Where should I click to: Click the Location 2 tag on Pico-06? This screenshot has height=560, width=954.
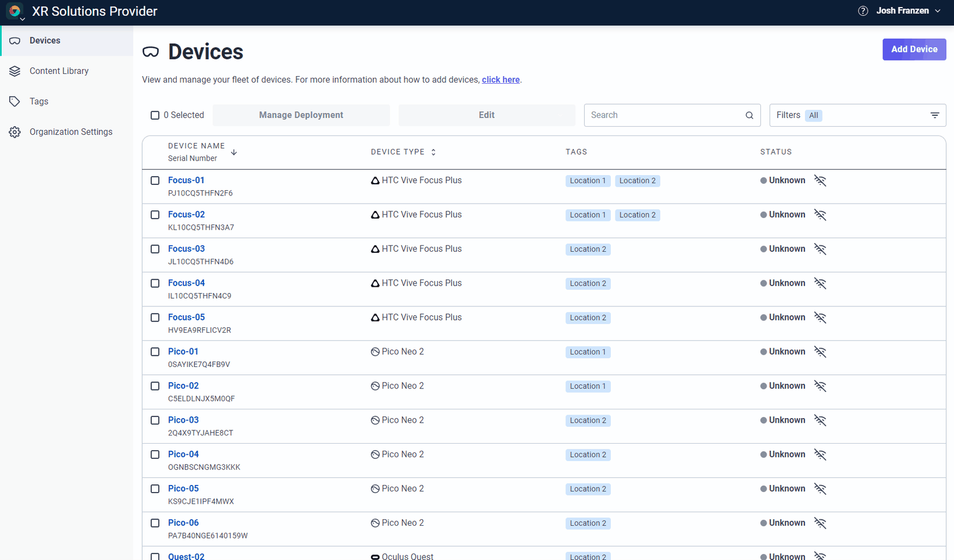click(588, 523)
